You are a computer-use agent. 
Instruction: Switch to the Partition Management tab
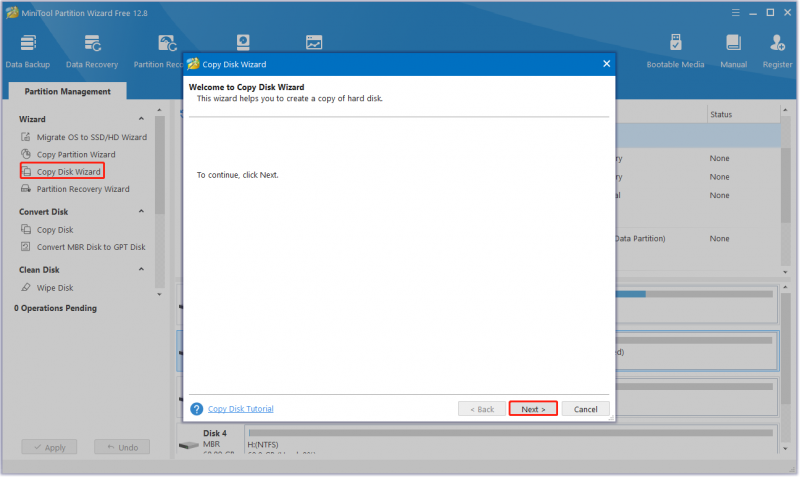pos(67,91)
